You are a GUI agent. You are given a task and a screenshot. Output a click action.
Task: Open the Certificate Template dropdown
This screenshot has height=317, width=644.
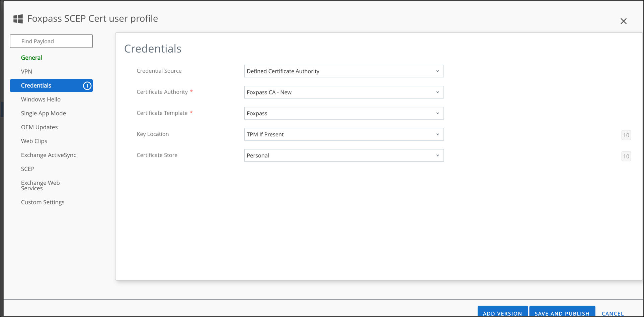pos(343,113)
